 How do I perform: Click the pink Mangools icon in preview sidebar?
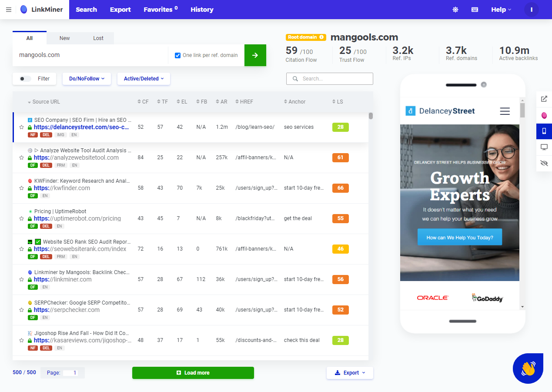[x=544, y=115]
